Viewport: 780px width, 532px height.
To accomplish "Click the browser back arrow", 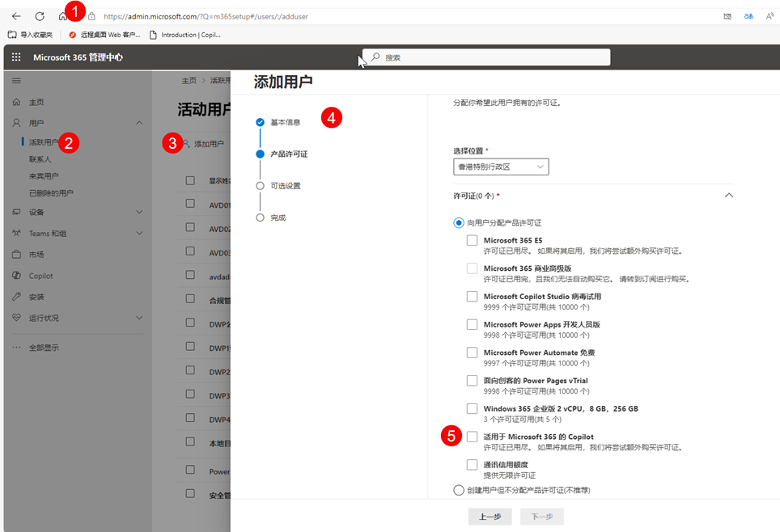I will (16, 16).
